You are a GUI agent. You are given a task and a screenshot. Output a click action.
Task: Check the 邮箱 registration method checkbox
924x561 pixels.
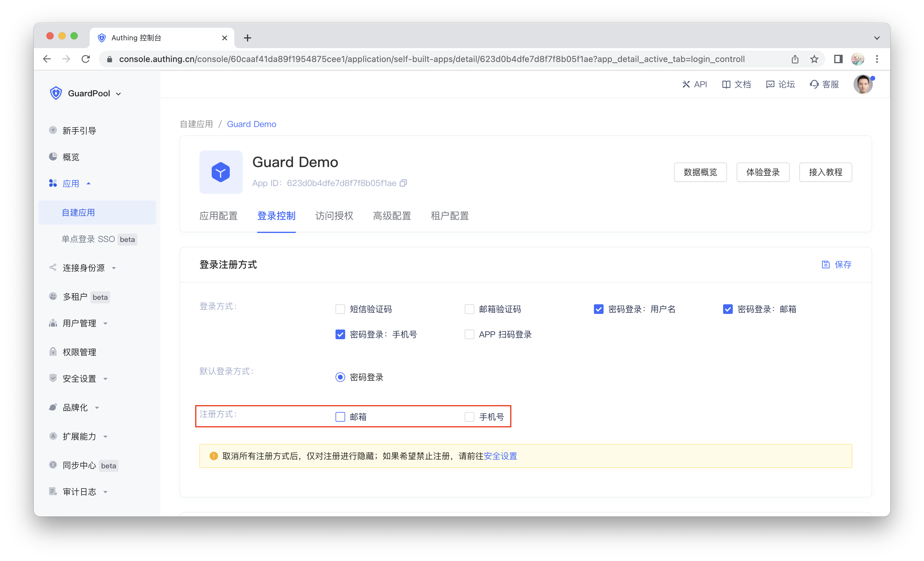pos(340,417)
